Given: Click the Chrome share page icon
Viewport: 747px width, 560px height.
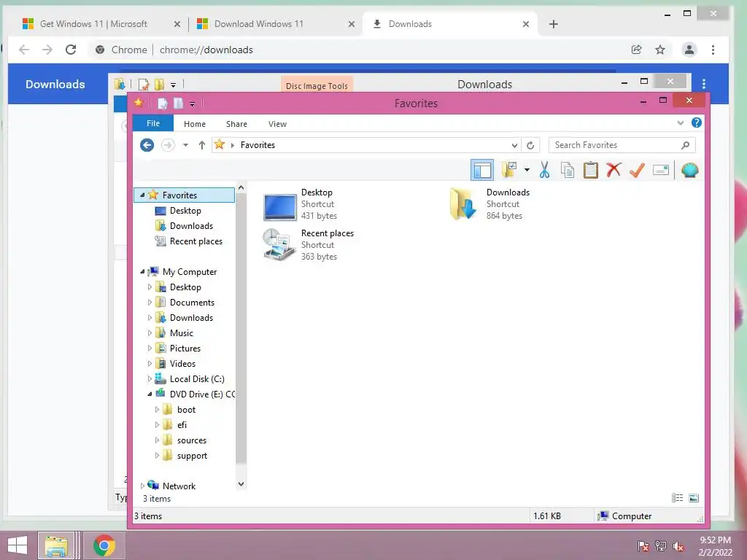Looking at the screenshot, I should [x=636, y=50].
